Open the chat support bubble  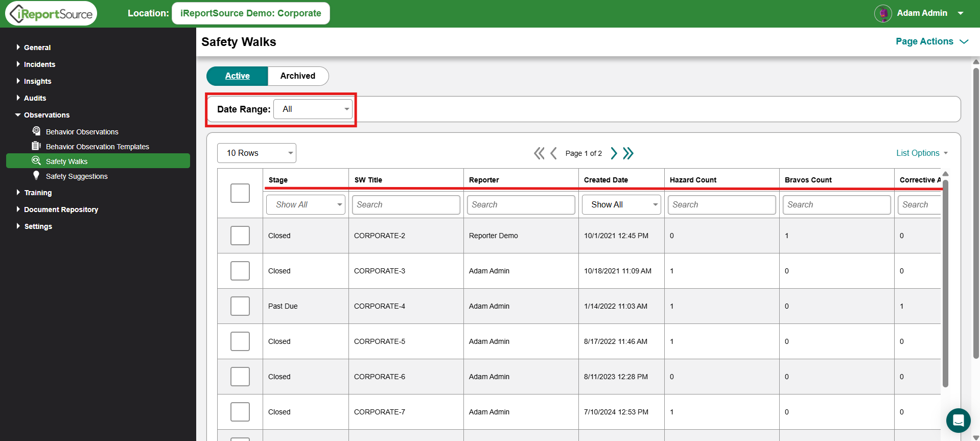coord(958,421)
